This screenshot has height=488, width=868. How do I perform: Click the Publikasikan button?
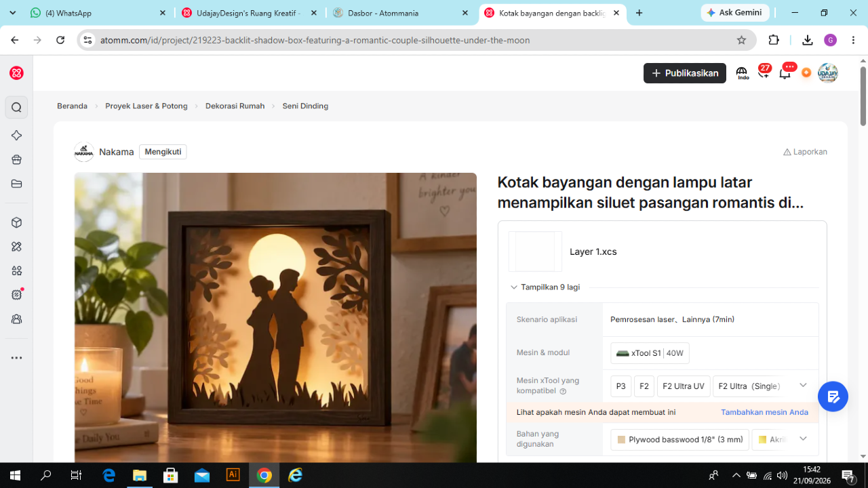pos(685,73)
